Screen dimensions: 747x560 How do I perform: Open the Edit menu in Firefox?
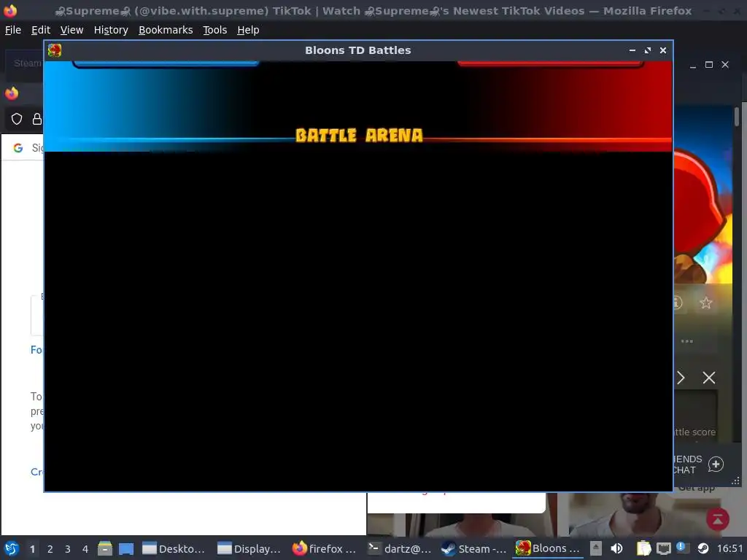[x=41, y=30]
